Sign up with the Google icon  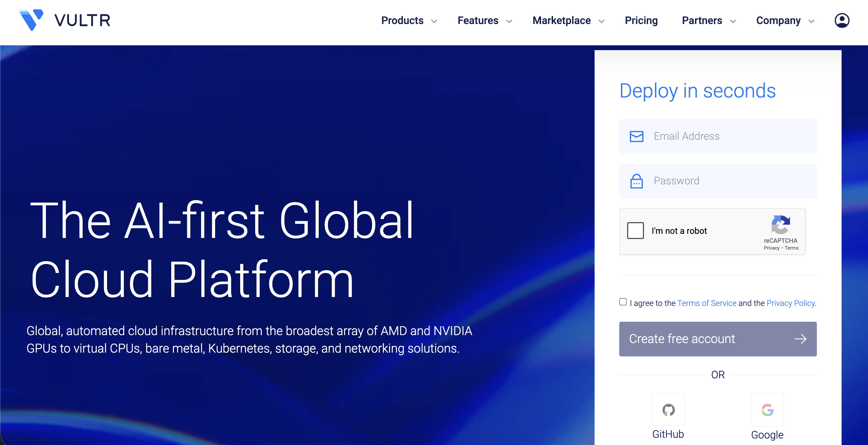[767, 410]
